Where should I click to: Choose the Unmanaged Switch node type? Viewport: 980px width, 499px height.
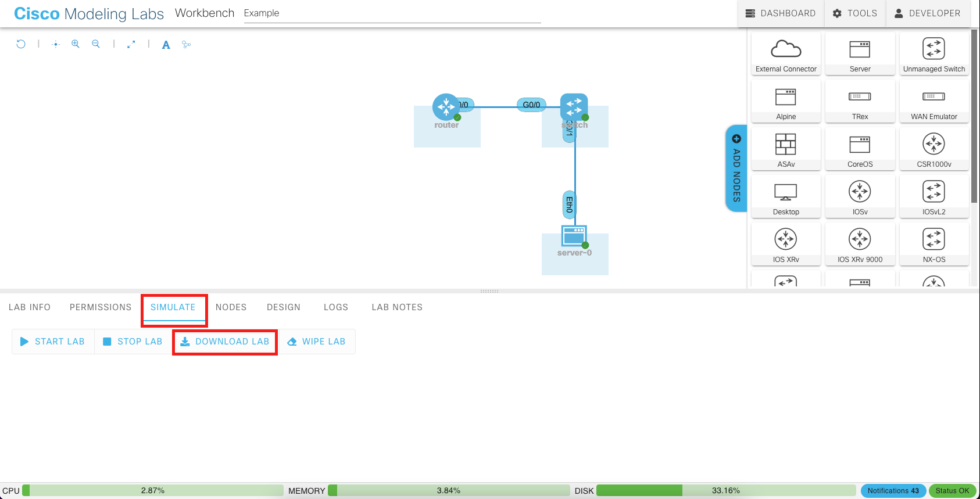[x=934, y=53]
